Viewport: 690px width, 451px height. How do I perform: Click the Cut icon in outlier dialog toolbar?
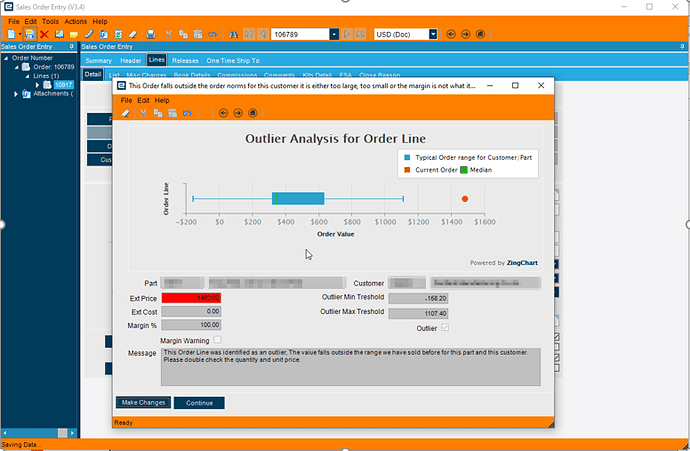[143, 113]
